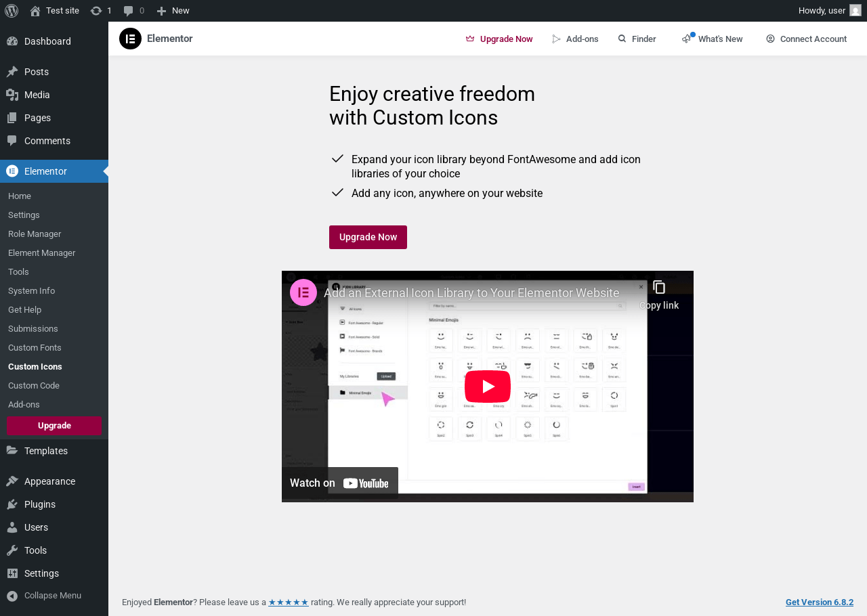Click the Upgrade button in sidebar
This screenshot has height=616, width=867.
click(54, 426)
